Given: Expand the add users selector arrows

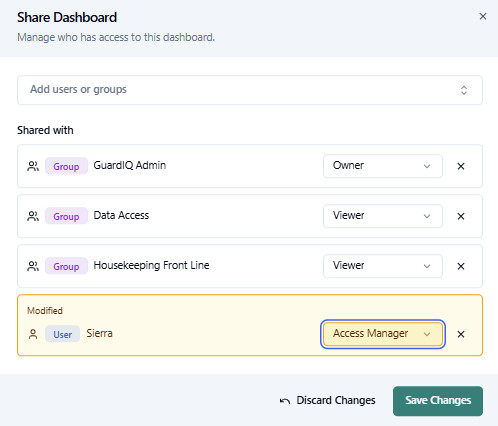Looking at the screenshot, I should (x=464, y=90).
